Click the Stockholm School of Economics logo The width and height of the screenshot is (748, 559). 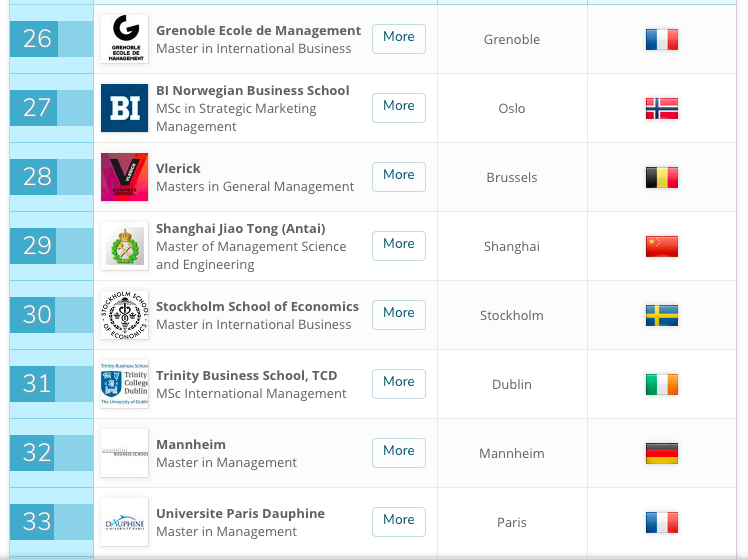[x=124, y=315]
